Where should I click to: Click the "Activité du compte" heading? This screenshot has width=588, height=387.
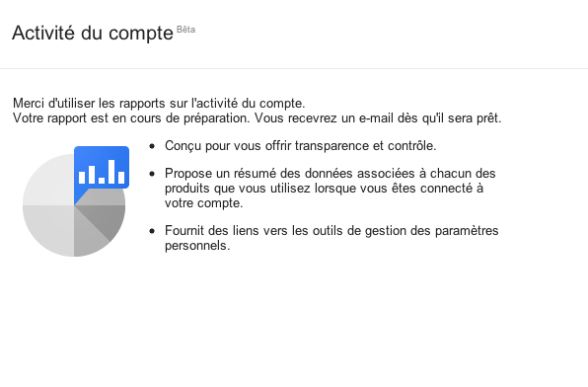tap(93, 33)
